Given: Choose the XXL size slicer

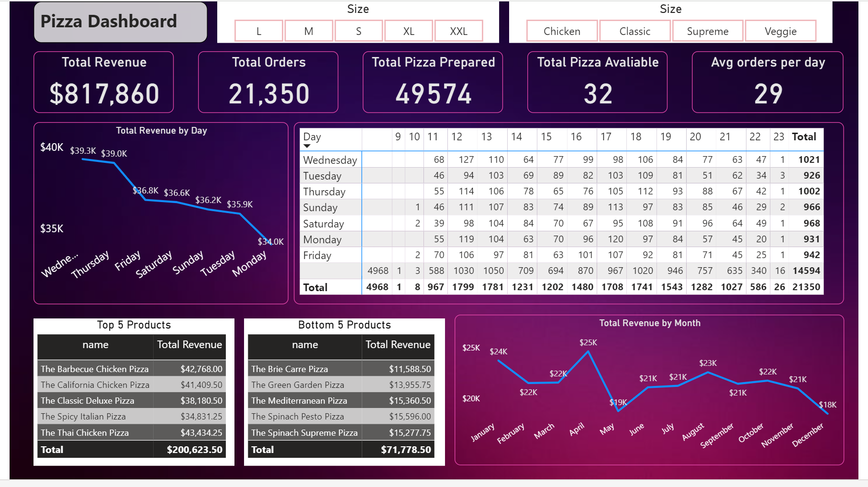Looking at the screenshot, I should point(458,31).
